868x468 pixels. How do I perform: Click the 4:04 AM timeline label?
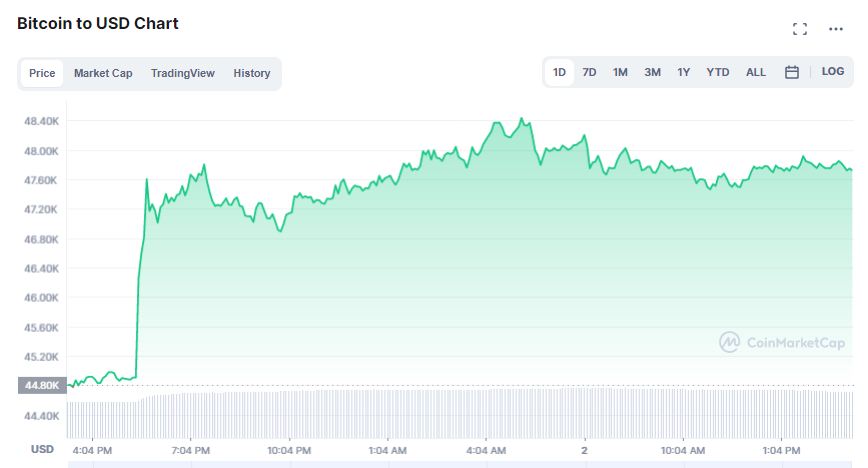pyautogui.click(x=486, y=450)
